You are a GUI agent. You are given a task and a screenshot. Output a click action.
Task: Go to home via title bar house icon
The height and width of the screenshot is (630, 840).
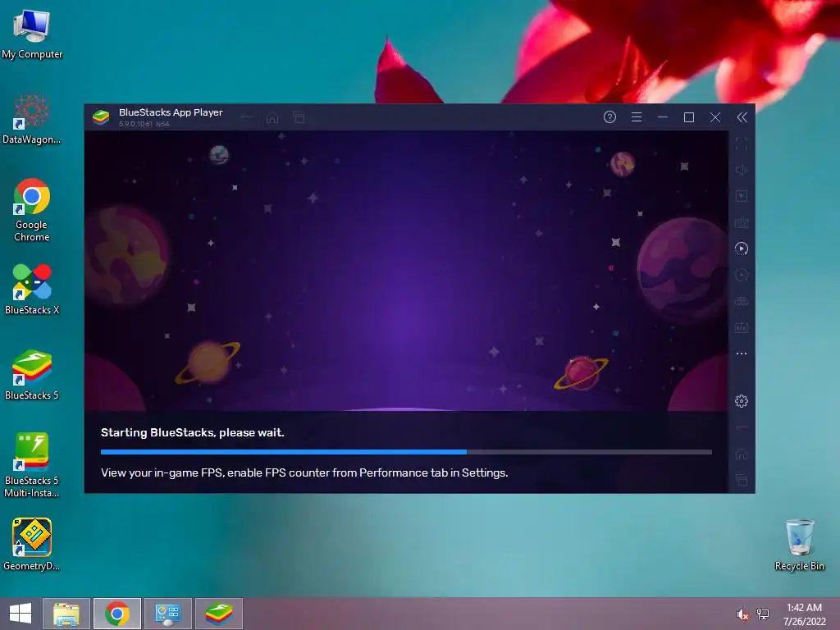coord(272,117)
